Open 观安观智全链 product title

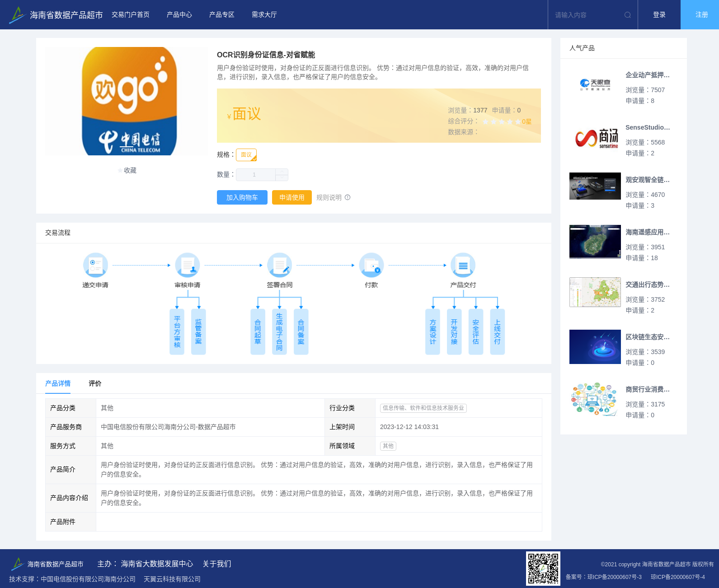[x=648, y=180]
